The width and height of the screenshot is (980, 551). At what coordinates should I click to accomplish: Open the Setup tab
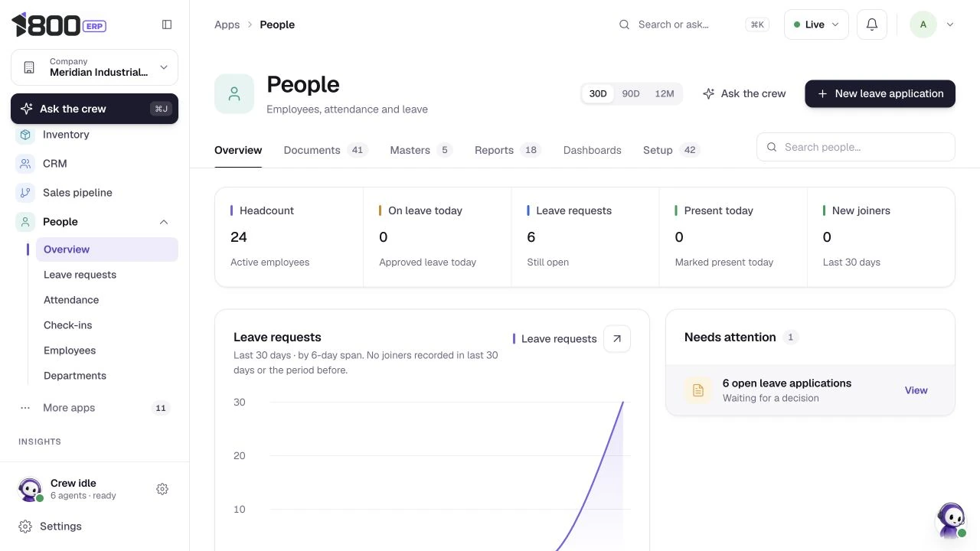(x=671, y=150)
